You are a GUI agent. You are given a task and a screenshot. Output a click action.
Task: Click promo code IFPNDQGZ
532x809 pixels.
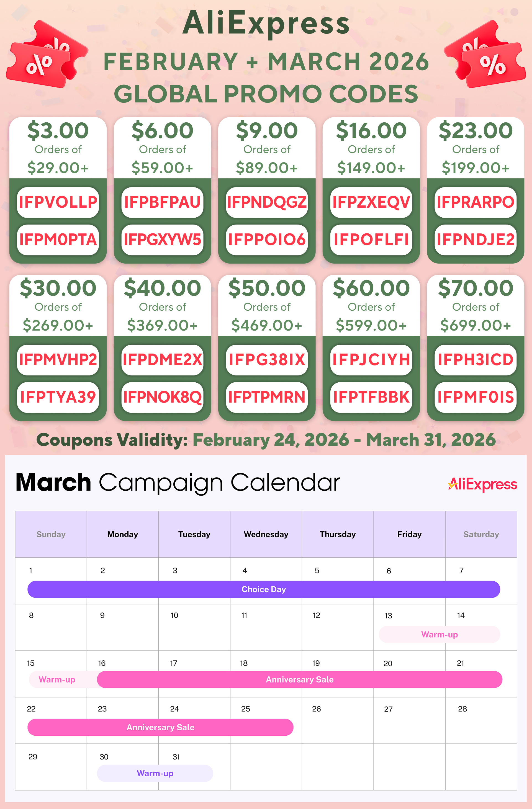266,202
